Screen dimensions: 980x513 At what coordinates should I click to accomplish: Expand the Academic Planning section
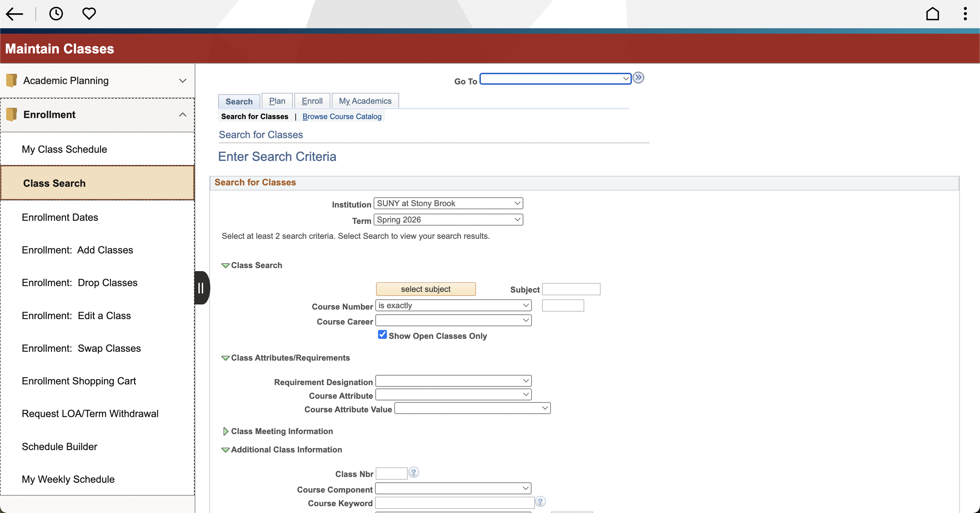(183, 81)
